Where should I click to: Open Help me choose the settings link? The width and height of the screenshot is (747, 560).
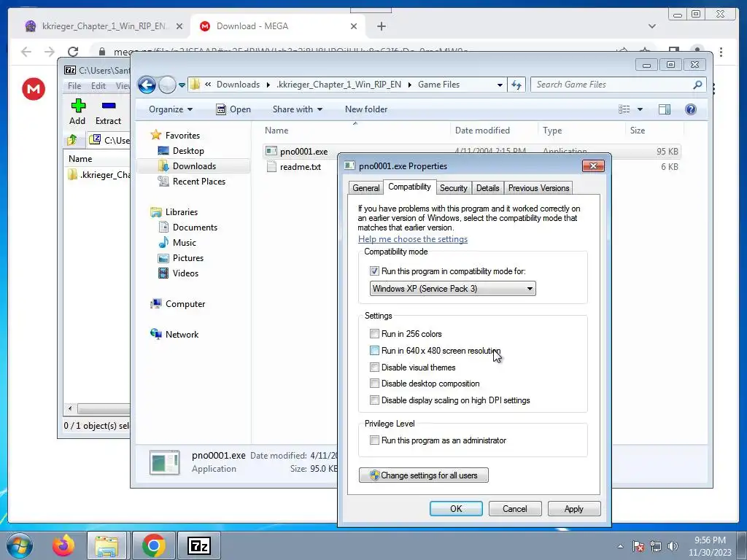click(413, 239)
